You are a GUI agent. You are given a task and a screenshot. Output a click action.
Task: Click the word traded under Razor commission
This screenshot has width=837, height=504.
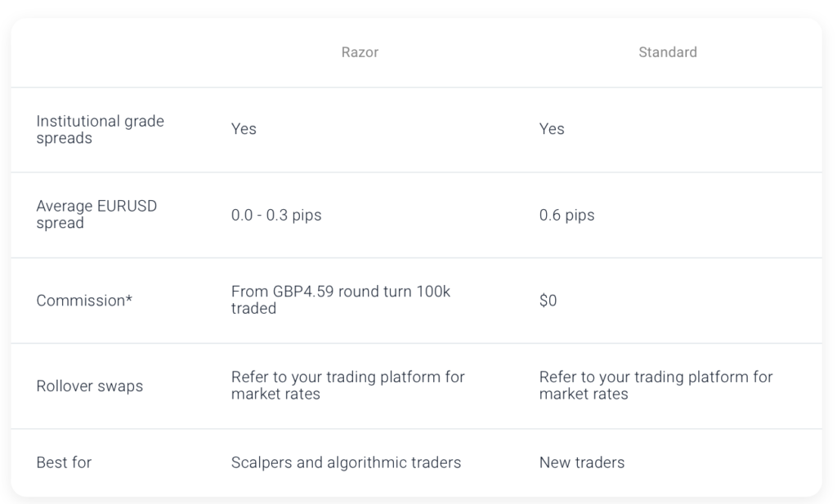[253, 308]
